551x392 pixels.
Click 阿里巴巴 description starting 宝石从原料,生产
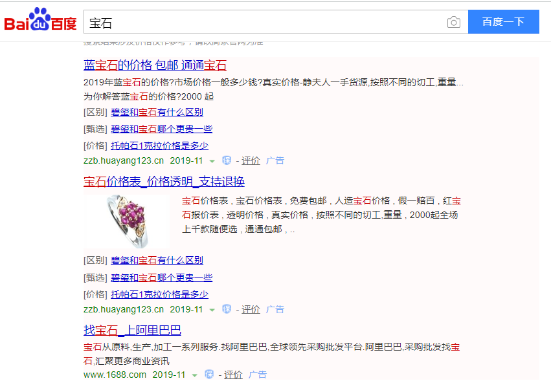click(272, 354)
